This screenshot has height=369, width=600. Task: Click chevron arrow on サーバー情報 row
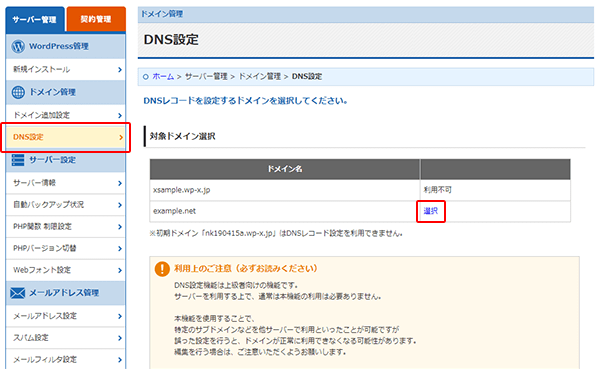pyautogui.click(x=120, y=183)
